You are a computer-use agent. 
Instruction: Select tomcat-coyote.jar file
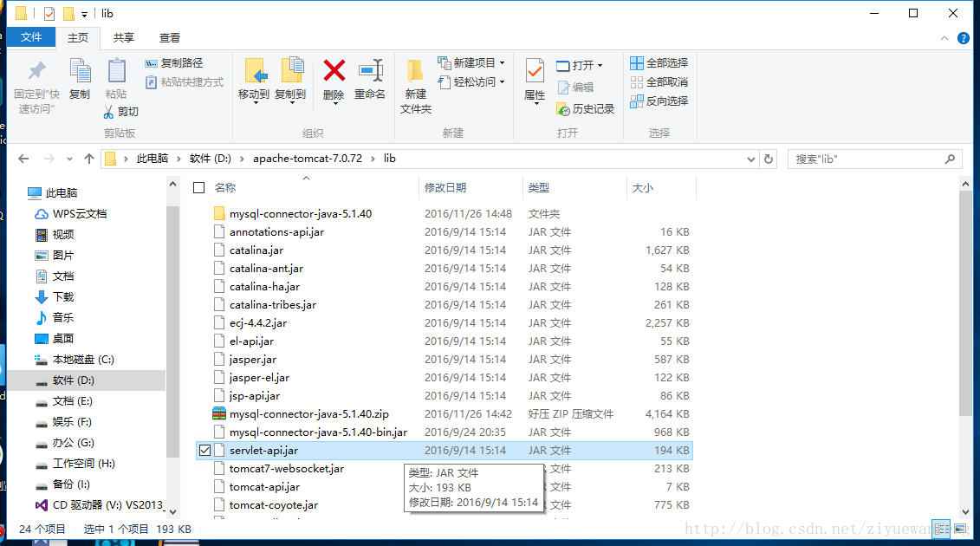[273, 504]
